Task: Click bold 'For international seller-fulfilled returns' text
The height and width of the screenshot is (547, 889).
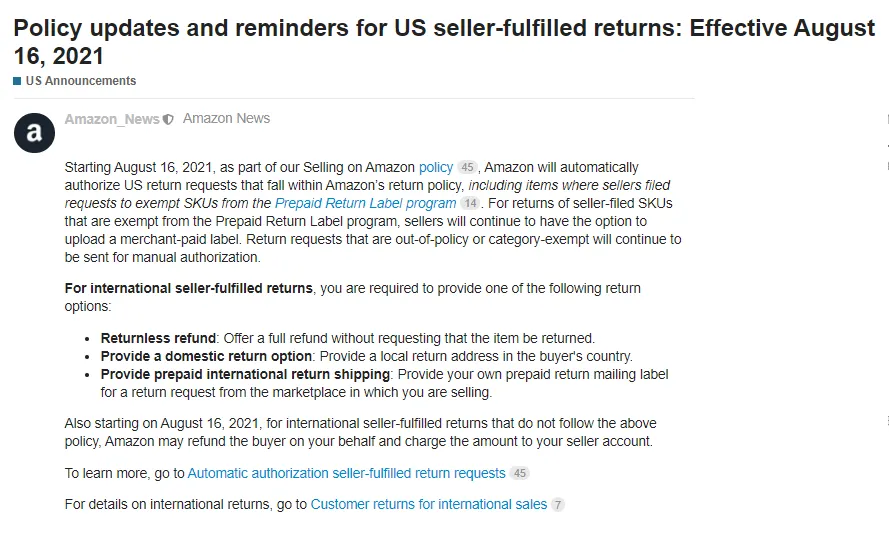Action: click(188, 288)
